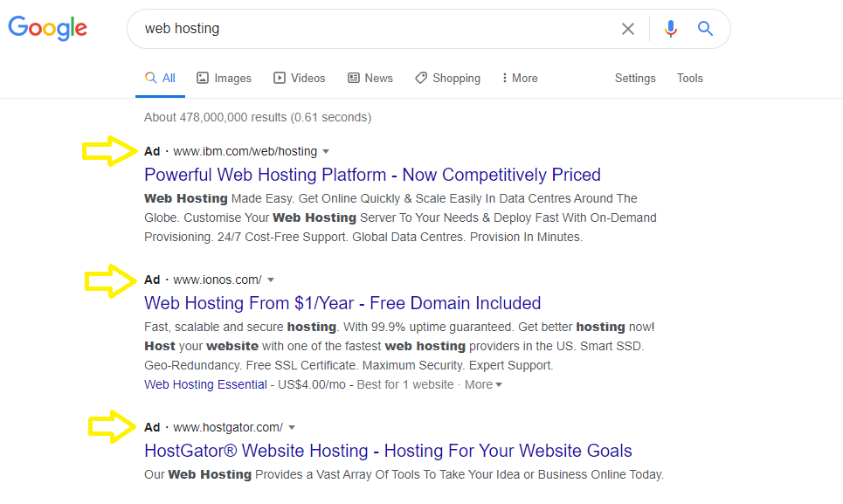Click the www.hostgator.com/ URL text

point(228,428)
